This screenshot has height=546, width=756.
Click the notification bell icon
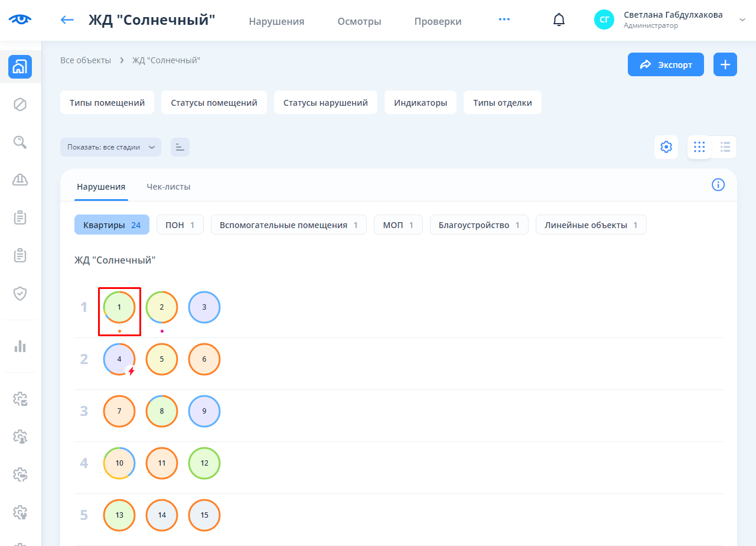tap(559, 20)
